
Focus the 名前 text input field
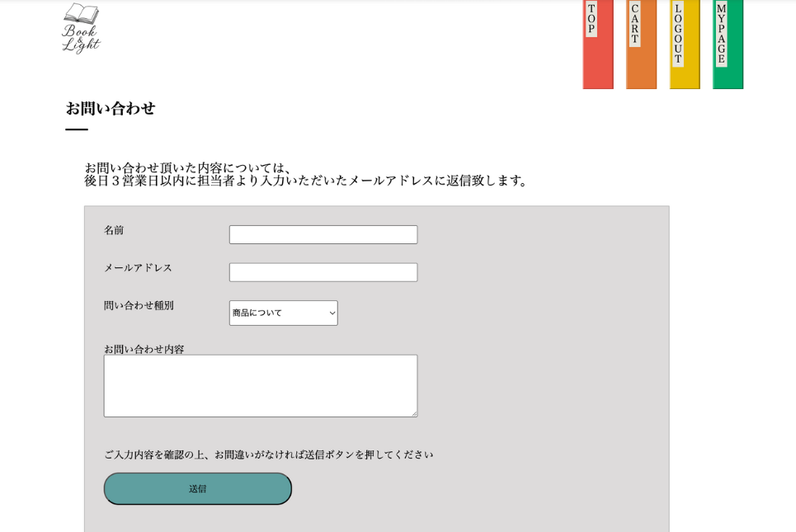323,235
